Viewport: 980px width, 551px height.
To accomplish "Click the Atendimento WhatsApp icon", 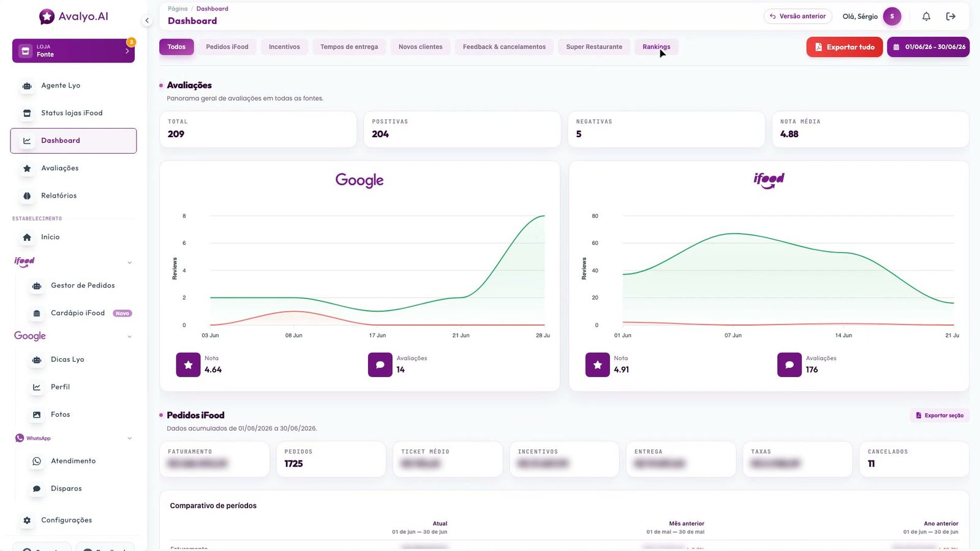I will tap(37, 461).
